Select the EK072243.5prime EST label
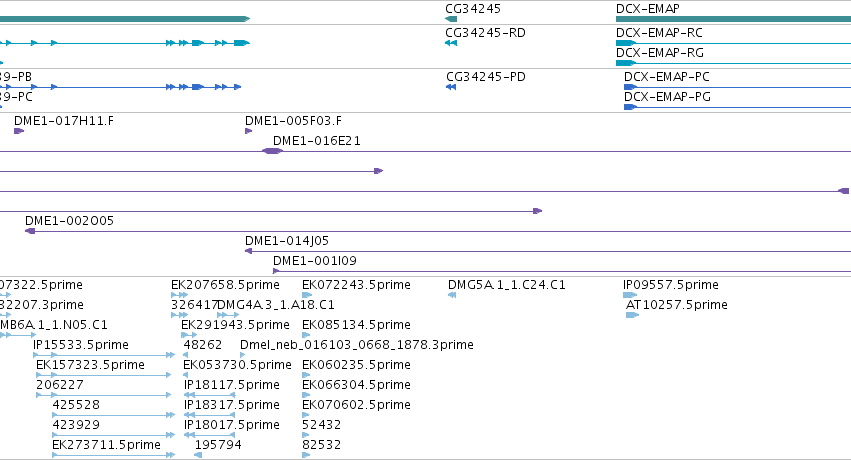Viewport: 851px width, 460px height. click(356, 285)
